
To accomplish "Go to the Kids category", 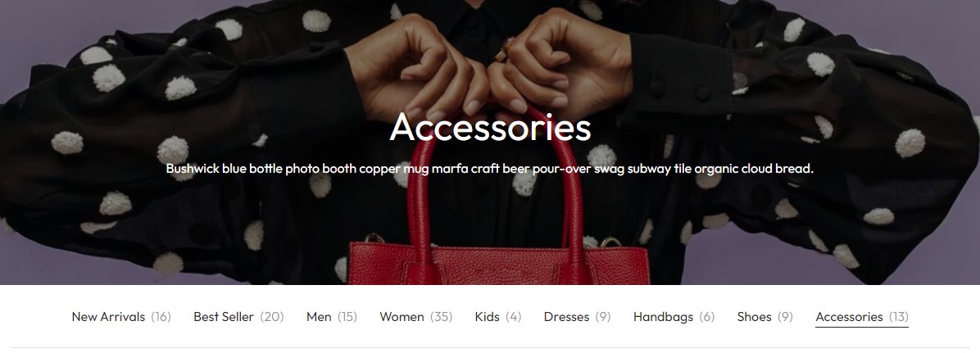I will 498,317.
